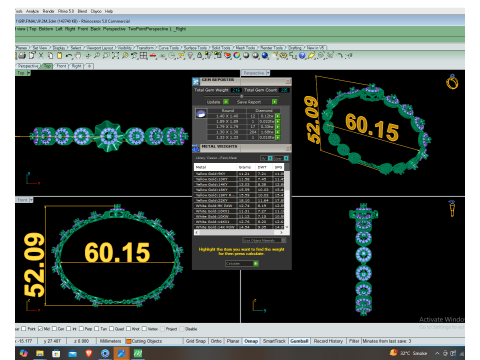Screen dimensions: 480x360
Task: Open the Chrome icon on the taskbar
Action: tap(105, 353)
